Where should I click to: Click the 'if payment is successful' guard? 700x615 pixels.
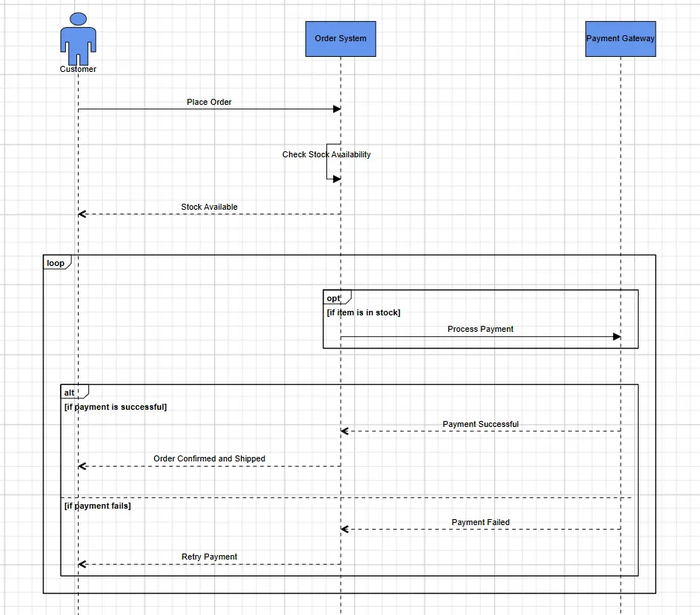coord(115,407)
